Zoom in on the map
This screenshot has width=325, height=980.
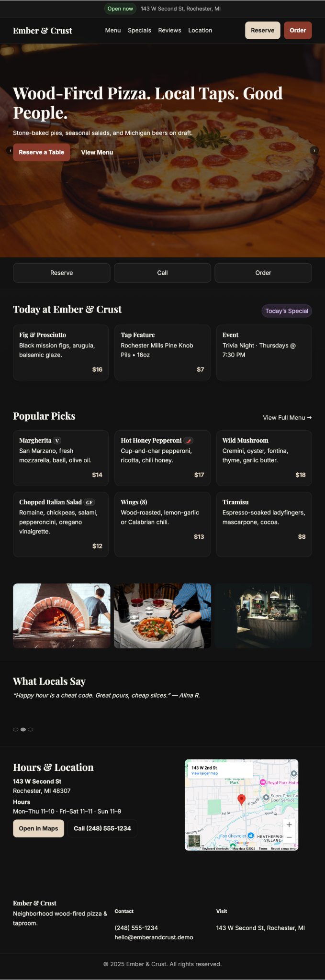point(289,824)
